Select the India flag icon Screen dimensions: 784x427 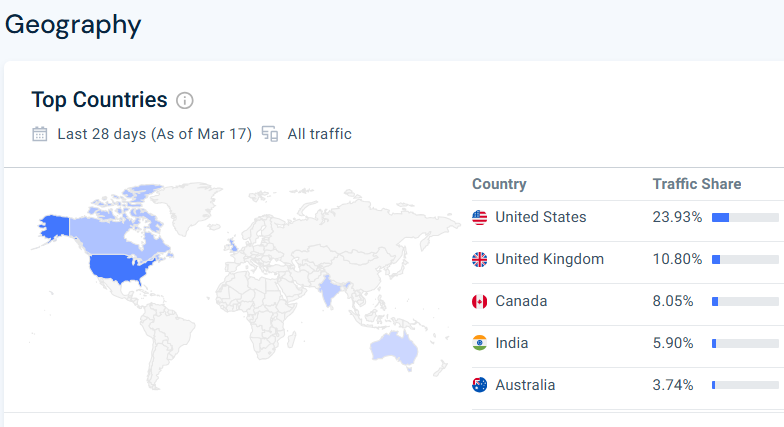480,343
